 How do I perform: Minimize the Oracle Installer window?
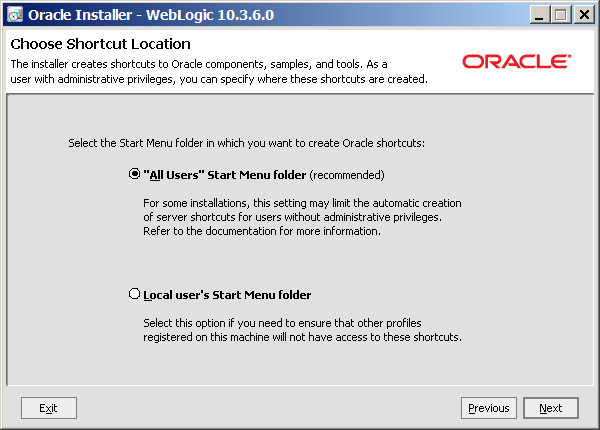[540, 15]
